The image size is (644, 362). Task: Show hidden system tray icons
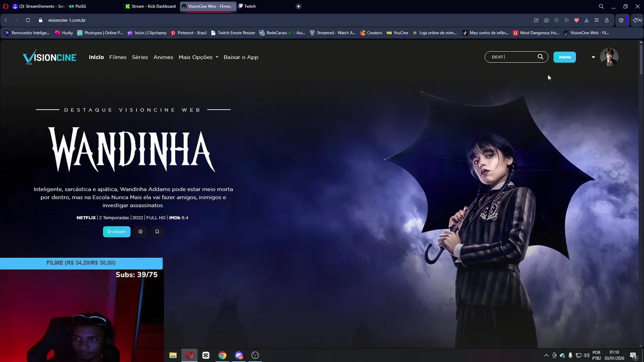[546, 355]
